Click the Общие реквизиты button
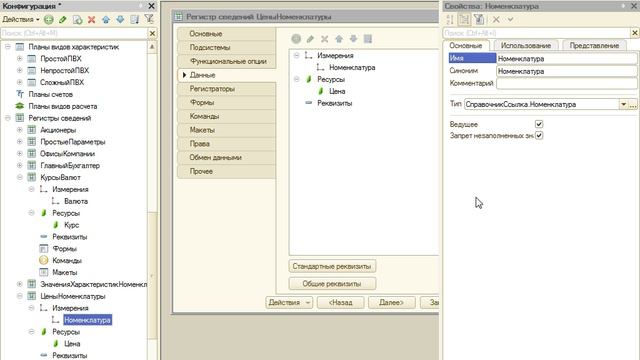Viewport: 640px width, 360px height. pos(332,284)
